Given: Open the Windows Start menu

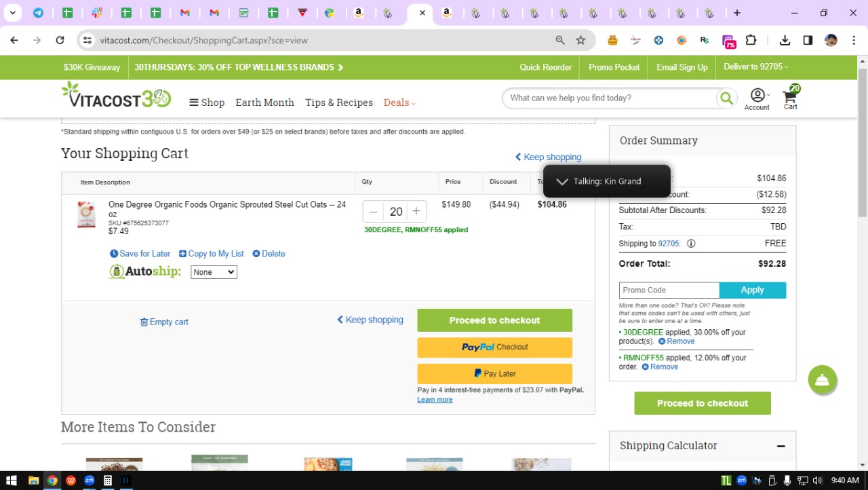Looking at the screenshot, I should 12,480.
